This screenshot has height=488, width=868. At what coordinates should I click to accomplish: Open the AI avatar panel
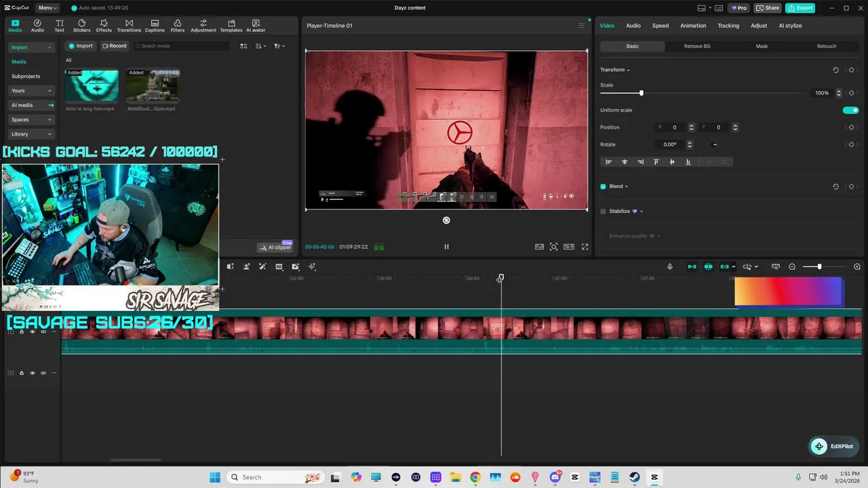tap(256, 26)
